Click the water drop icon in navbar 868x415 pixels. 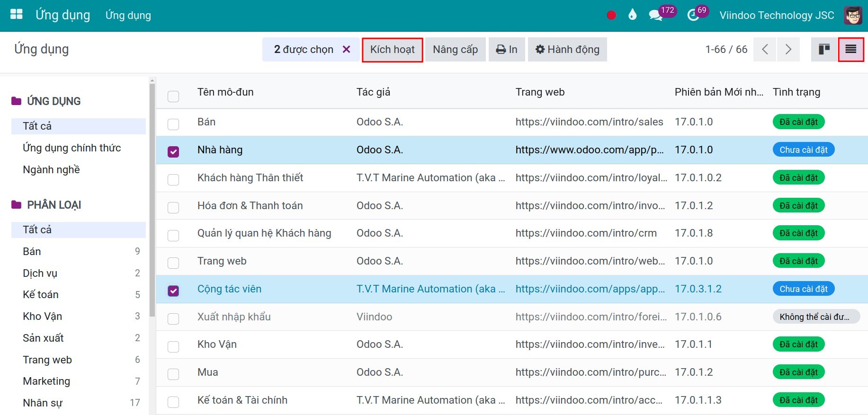tap(633, 15)
